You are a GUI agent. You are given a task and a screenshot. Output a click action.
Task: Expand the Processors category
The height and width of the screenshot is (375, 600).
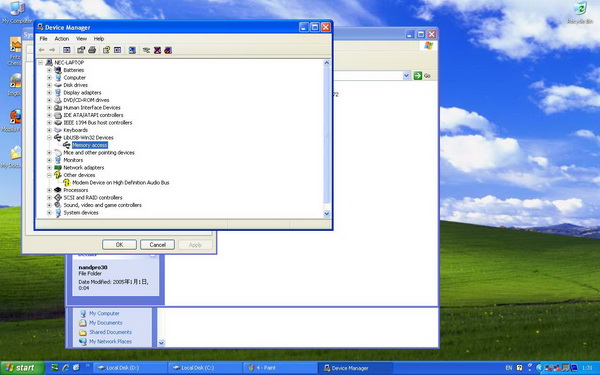pyautogui.click(x=49, y=190)
